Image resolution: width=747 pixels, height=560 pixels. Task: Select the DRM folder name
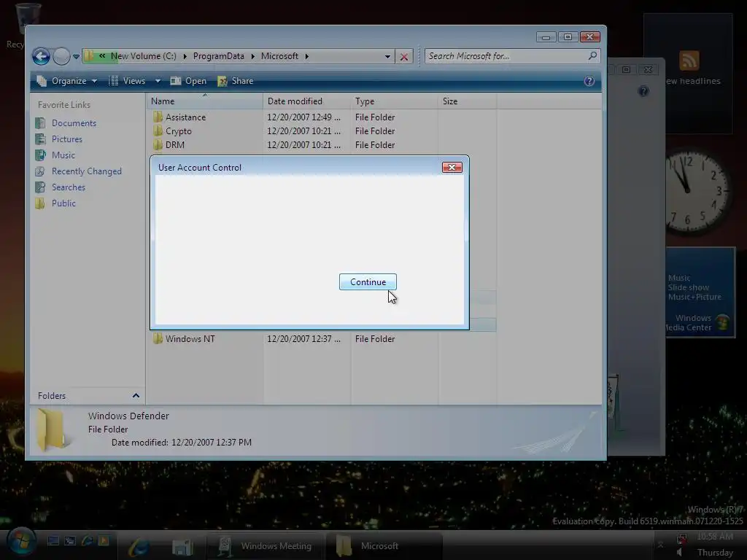coord(175,145)
